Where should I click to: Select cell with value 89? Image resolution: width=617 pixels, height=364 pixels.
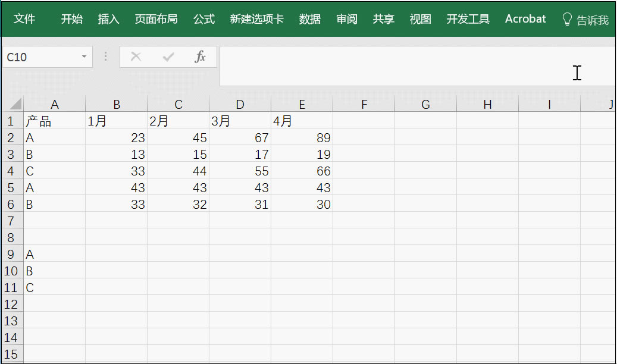(302, 137)
